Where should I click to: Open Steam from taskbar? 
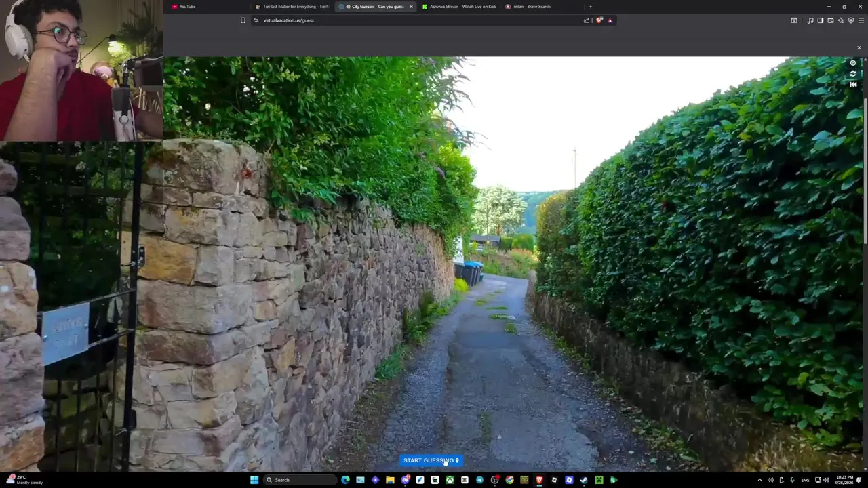tap(584, 480)
